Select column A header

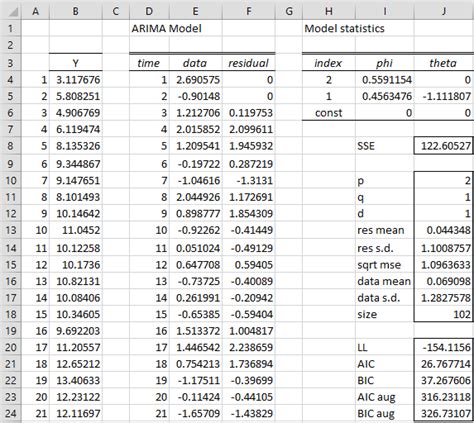[x=35, y=11]
